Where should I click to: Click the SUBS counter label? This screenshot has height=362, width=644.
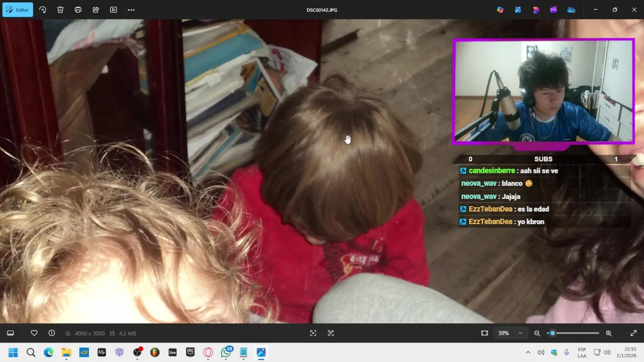pos(543,159)
